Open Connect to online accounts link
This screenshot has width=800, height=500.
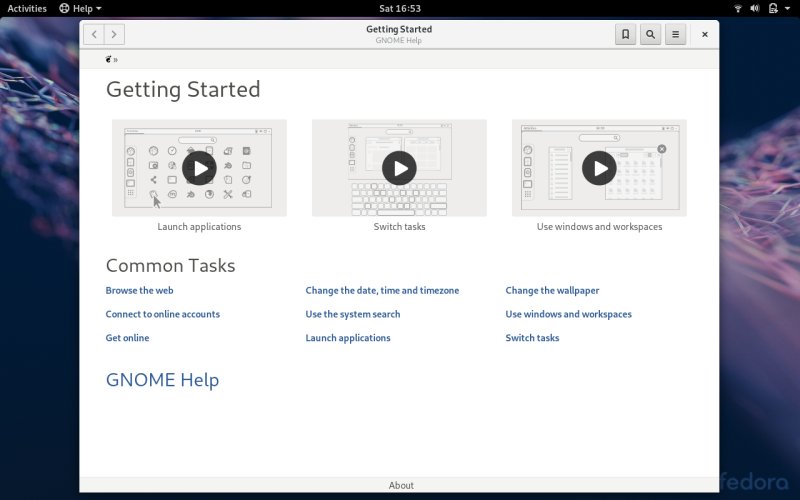pos(163,314)
